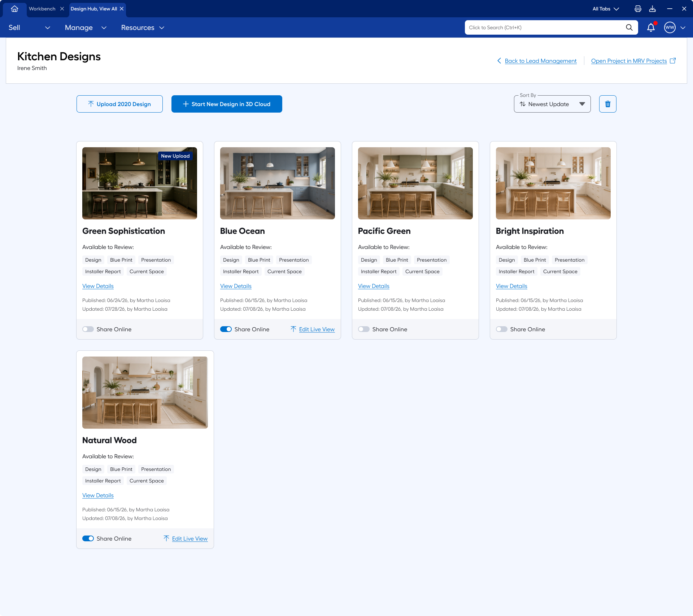This screenshot has width=693, height=616.
Task: Click Start New Design in 3D Cloud
Action: (227, 104)
